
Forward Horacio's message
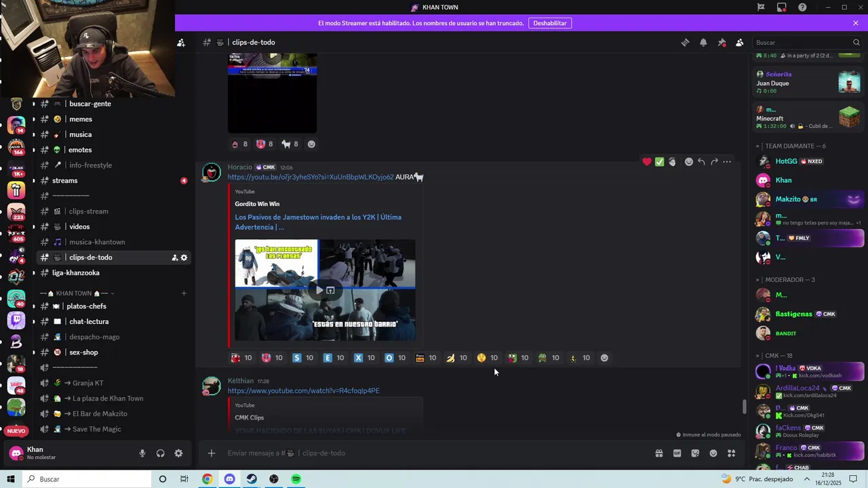coord(714,162)
